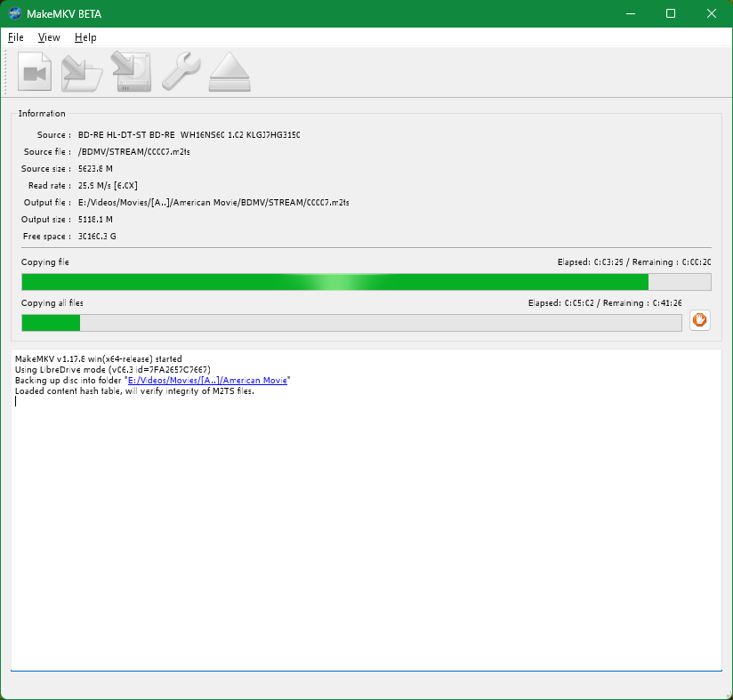Image resolution: width=733 pixels, height=700 pixels.
Task: Click the Output size value
Action: (x=95, y=219)
